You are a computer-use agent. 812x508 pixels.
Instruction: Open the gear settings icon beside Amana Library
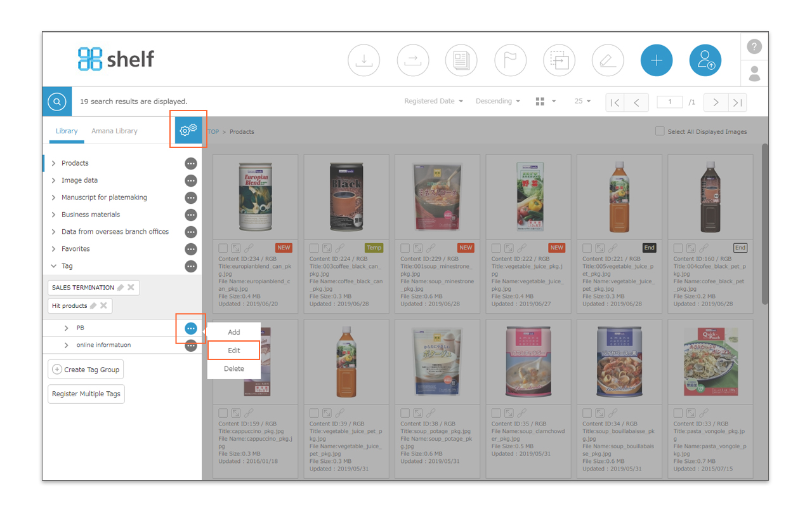(x=188, y=130)
